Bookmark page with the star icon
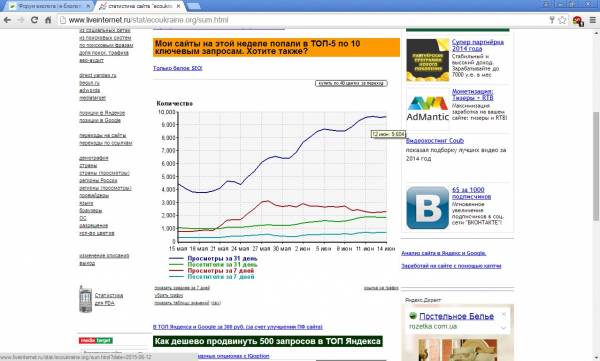Image resolution: width=600 pixels, height=361 pixels. pos(562,20)
